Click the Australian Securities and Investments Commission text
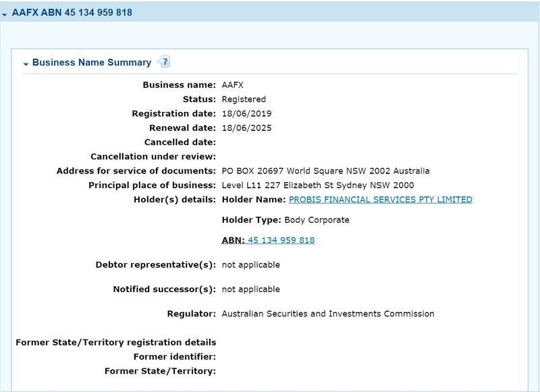The height and width of the screenshot is (392, 540). pos(328,313)
